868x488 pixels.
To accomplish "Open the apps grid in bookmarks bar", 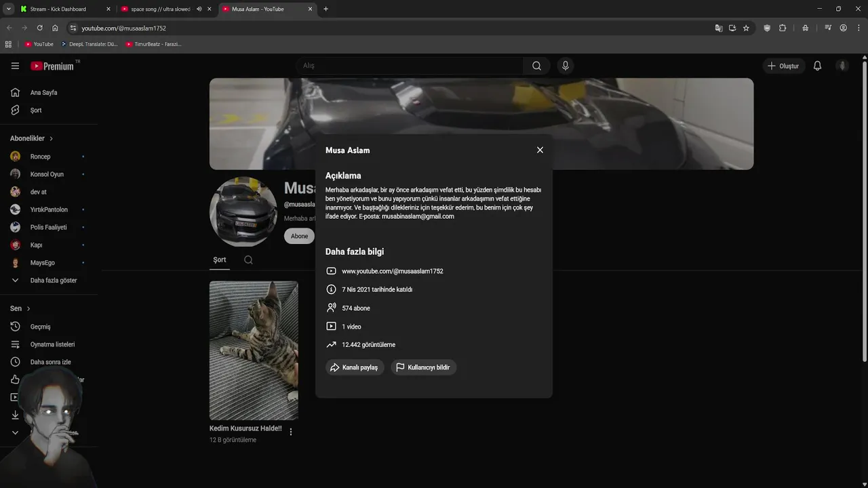I will click(8, 44).
